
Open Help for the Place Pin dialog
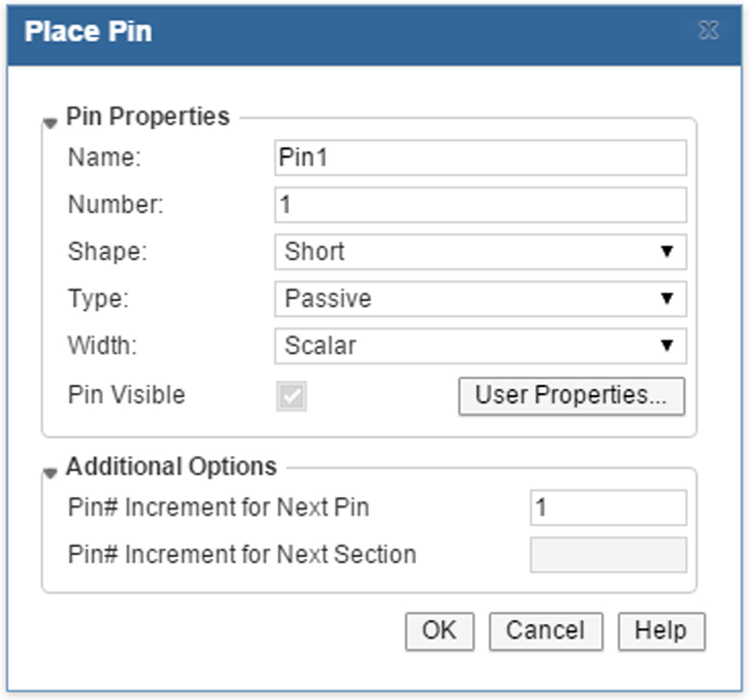click(661, 631)
